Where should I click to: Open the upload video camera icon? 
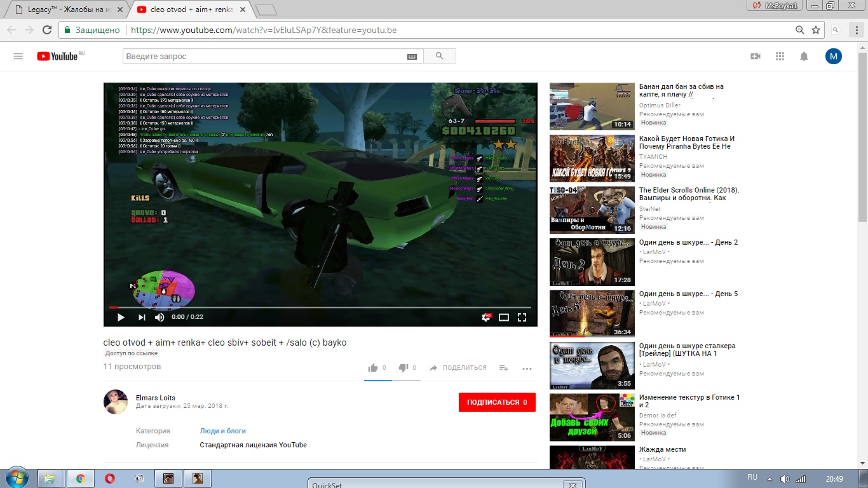point(756,56)
